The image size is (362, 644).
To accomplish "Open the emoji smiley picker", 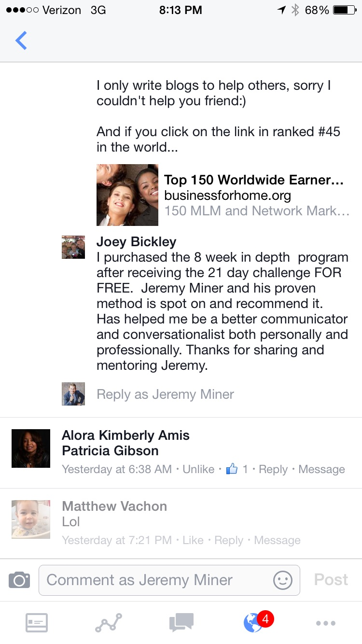I will point(283,580).
